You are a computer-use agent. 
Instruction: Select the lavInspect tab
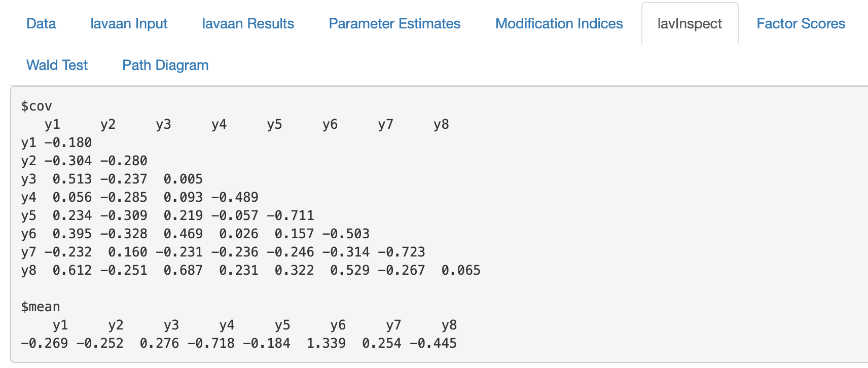[x=690, y=24]
